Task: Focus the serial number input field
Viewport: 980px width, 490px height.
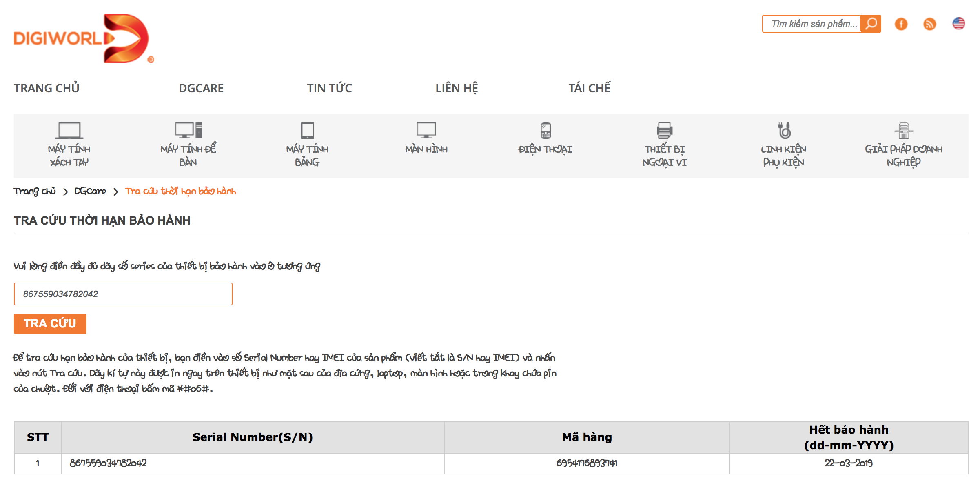Action: [x=123, y=294]
